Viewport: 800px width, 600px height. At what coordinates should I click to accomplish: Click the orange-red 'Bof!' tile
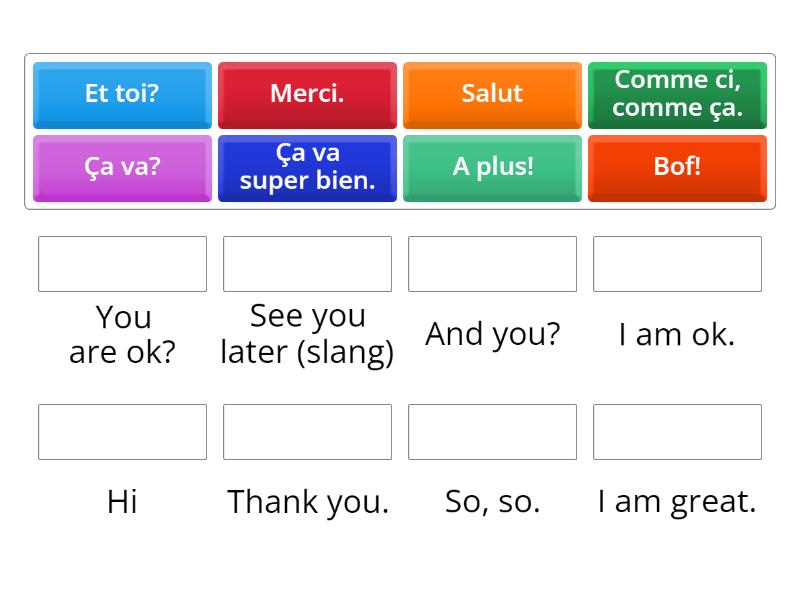point(677,167)
